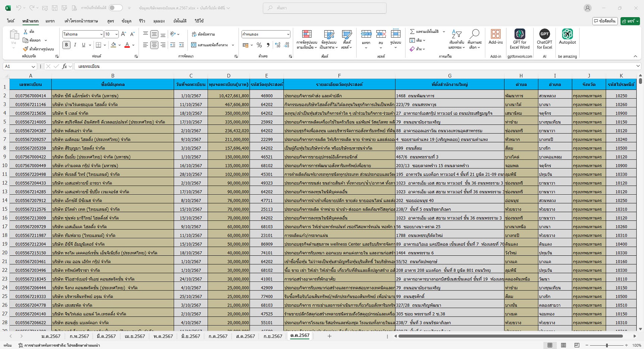Screen dimensions: 644x349
Task: Click the Decrease Indent icon
Action: coord(173,45)
